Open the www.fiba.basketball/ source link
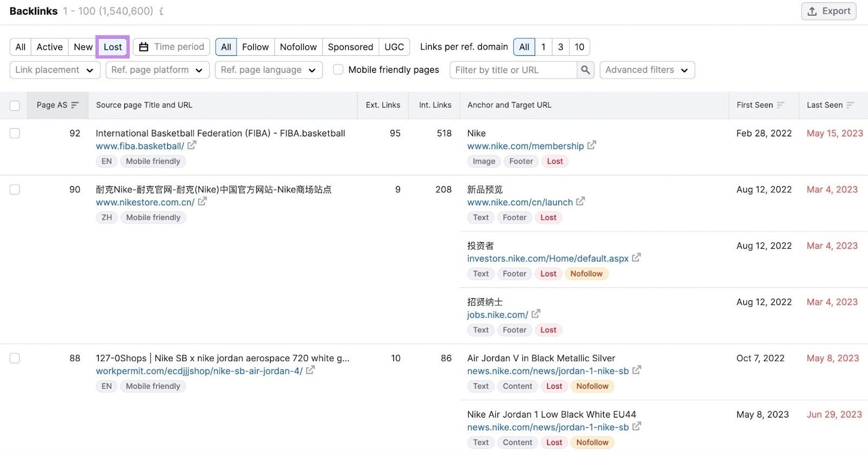The width and height of the screenshot is (868, 455). (x=140, y=146)
